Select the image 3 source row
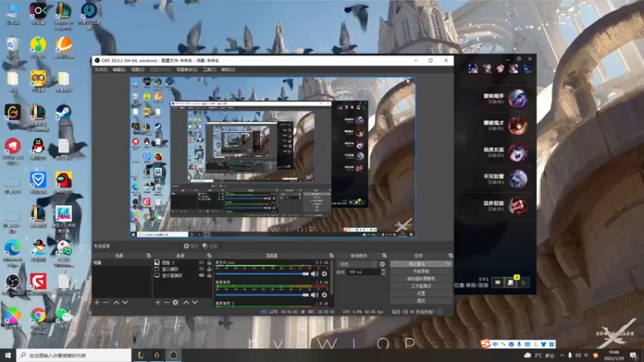The image size is (644, 362). coord(183,263)
